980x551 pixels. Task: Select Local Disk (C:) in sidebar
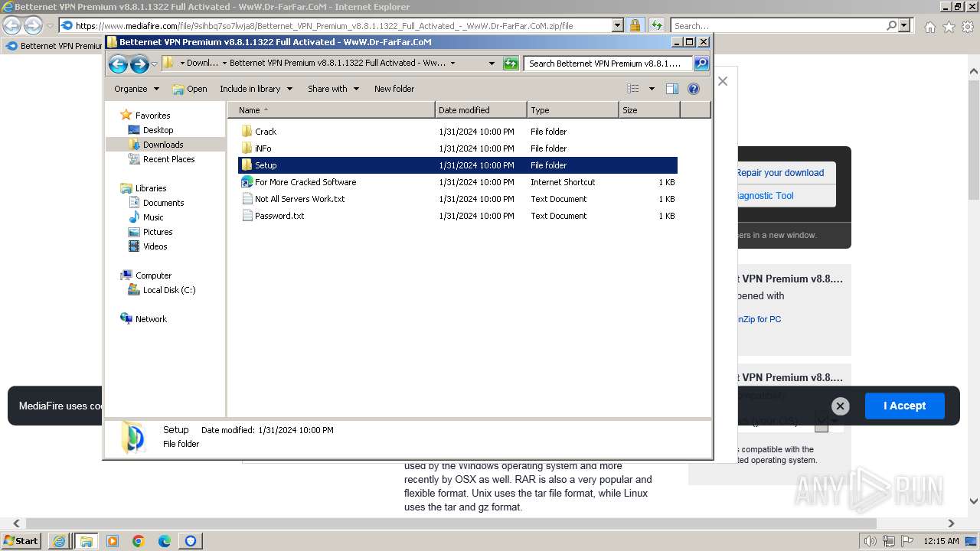click(x=168, y=290)
